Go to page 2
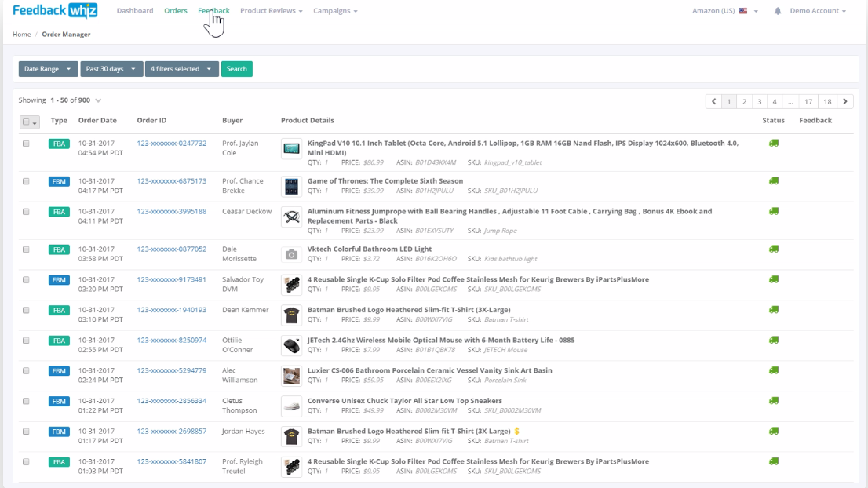868x488 pixels. tap(744, 101)
